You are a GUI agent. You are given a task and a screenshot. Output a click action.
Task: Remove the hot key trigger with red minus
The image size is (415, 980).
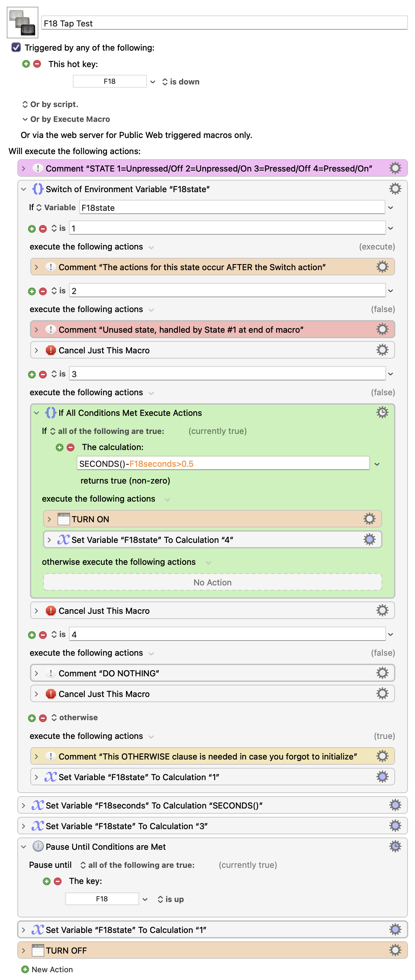point(37,64)
